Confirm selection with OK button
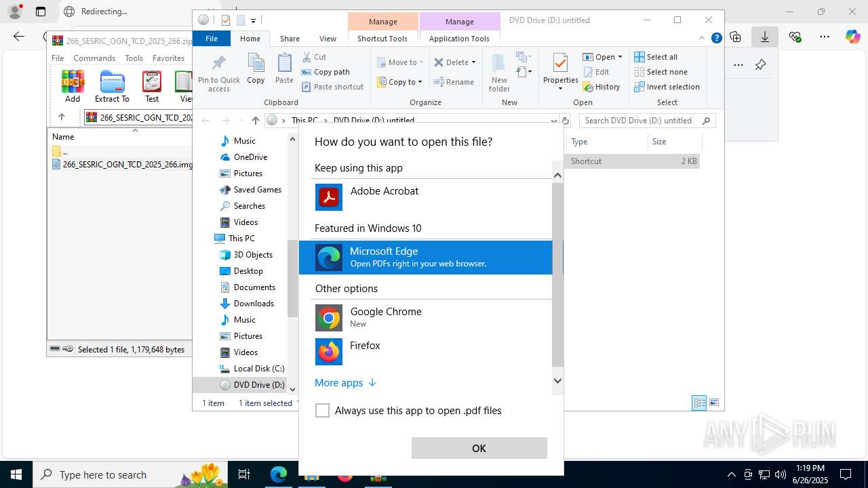868x488 pixels. 479,448
